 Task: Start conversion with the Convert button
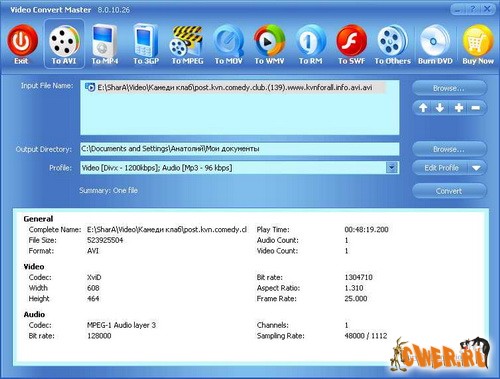[449, 191]
